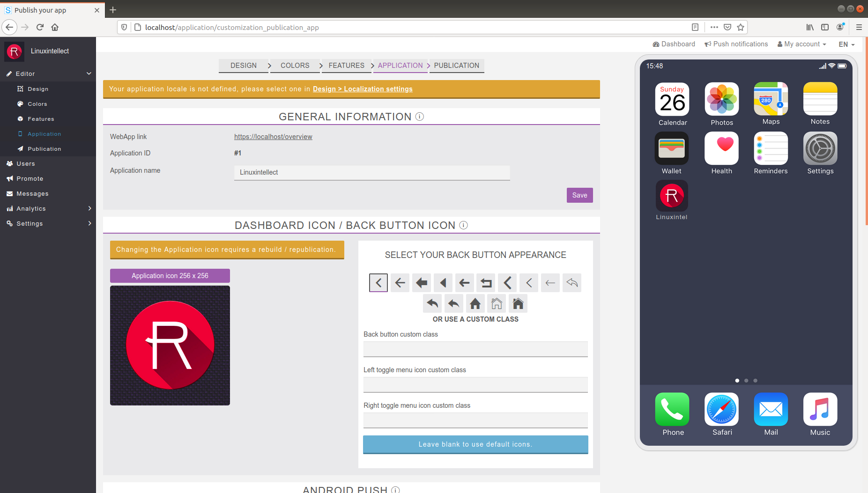Open Design > Localization settings link
Viewport: 868px width, 493px height.
(x=363, y=88)
